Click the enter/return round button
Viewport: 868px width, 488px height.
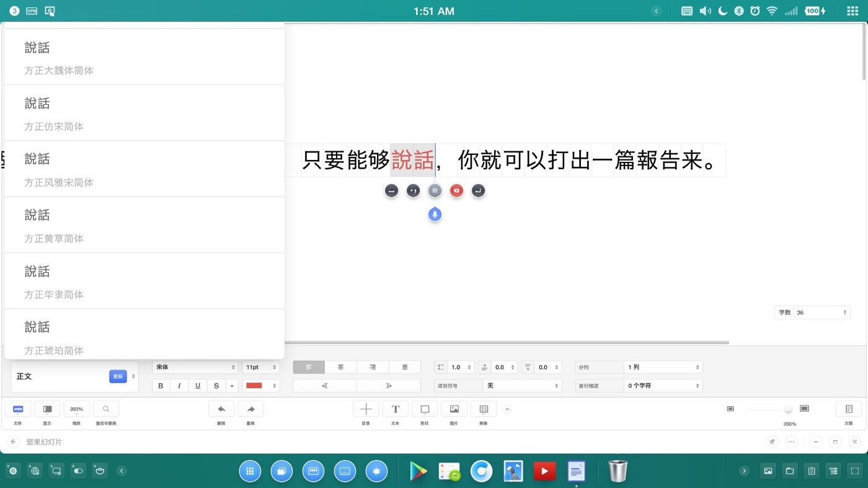point(477,191)
